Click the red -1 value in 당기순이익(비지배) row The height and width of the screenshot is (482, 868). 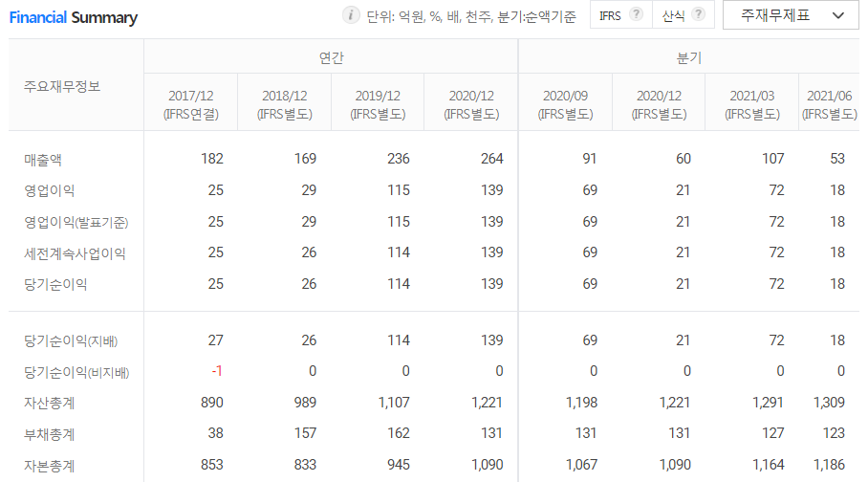[217, 371]
